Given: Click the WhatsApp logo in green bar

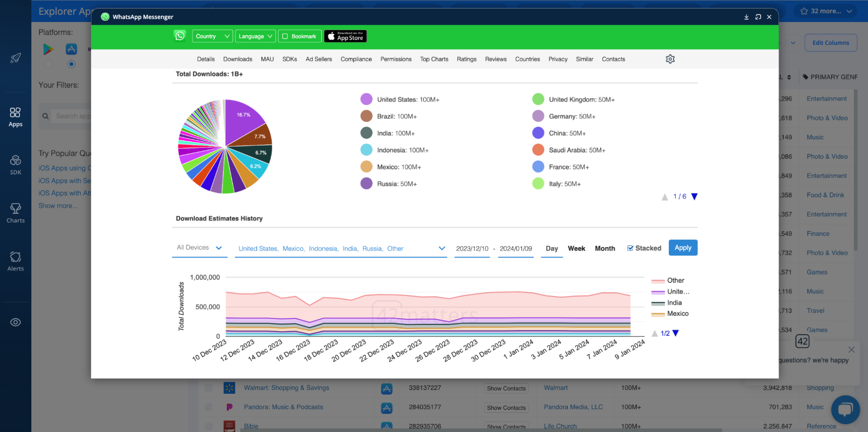Looking at the screenshot, I should 180,36.
